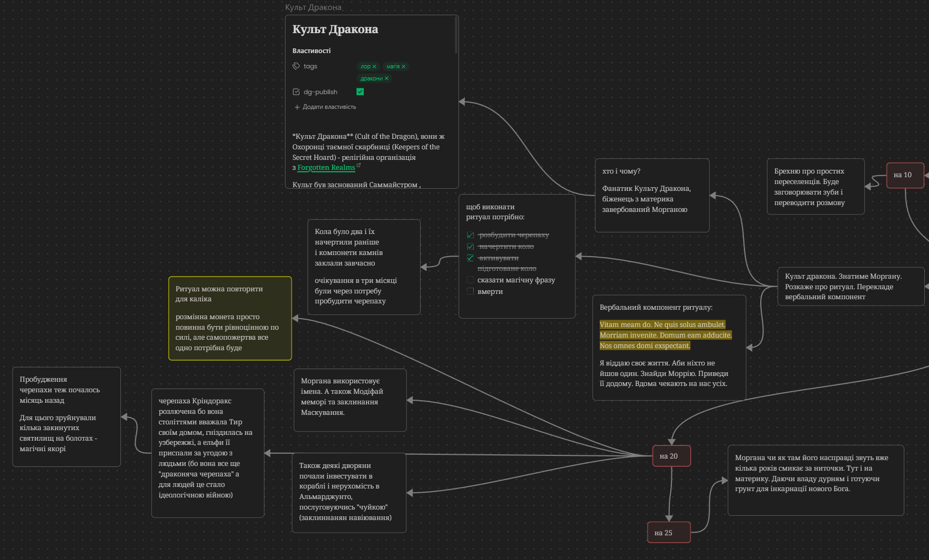
Task: Click the щоб виконати ритуал потрібно text
Action: click(x=495, y=212)
